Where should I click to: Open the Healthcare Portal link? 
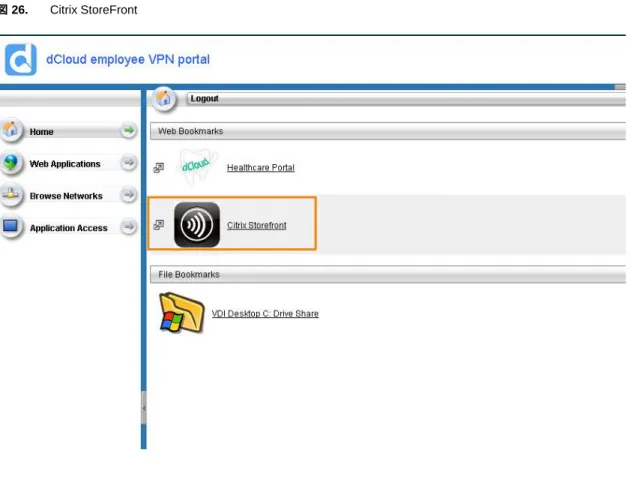click(x=261, y=168)
